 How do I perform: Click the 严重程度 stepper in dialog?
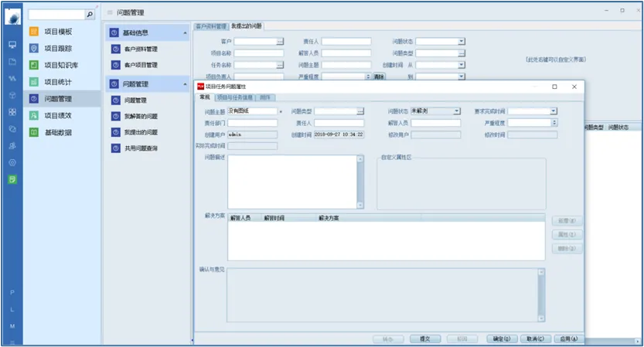pos(554,122)
